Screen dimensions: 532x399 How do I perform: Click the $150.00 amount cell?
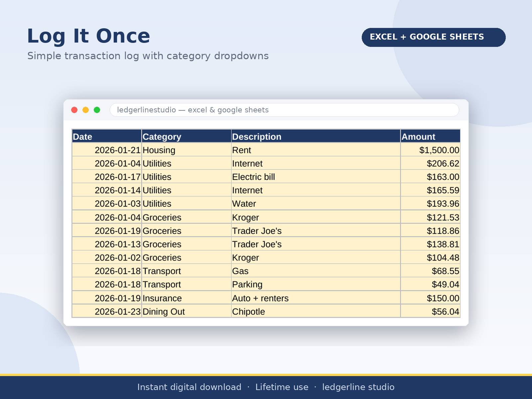click(x=431, y=298)
